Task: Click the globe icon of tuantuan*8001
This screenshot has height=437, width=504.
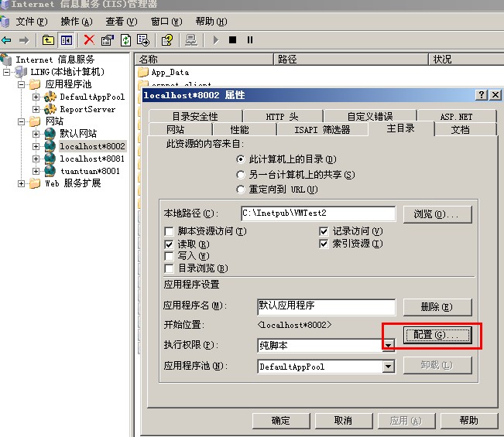Action: pos(50,171)
